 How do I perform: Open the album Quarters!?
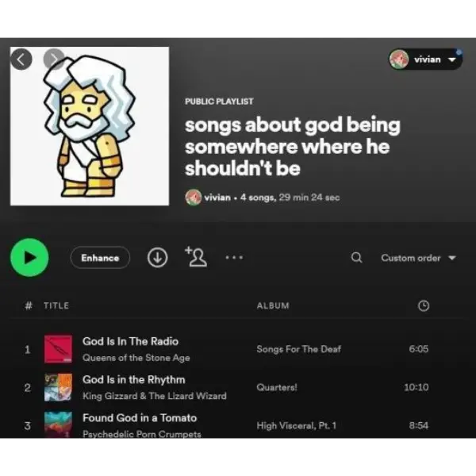pyautogui.click(x=277, y=387)
